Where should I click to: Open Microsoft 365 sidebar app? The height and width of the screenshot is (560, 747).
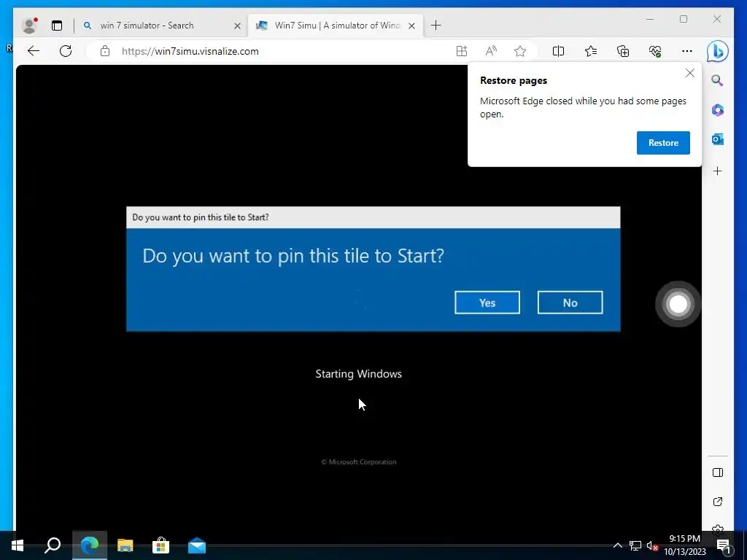pyautogui.click(x=718, y=110)
